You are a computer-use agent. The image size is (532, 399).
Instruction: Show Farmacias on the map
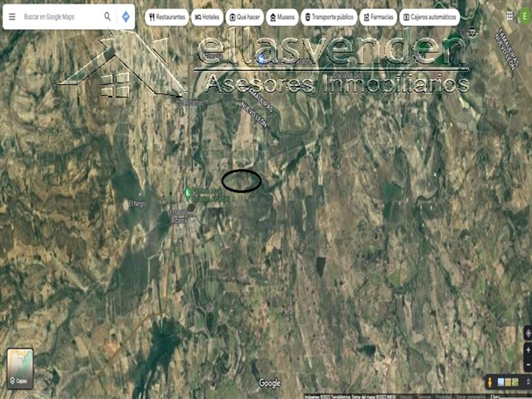[378, 17]
